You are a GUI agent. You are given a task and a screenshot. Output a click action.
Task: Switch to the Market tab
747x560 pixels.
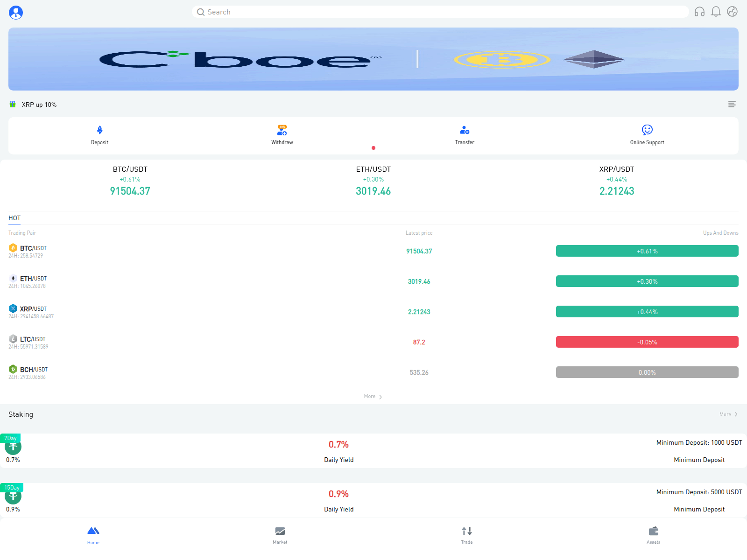(280, 535)
